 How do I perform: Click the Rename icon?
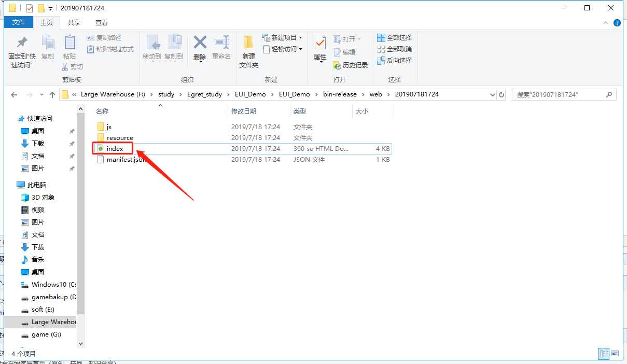pyautogui.click(x=221, y=43)
